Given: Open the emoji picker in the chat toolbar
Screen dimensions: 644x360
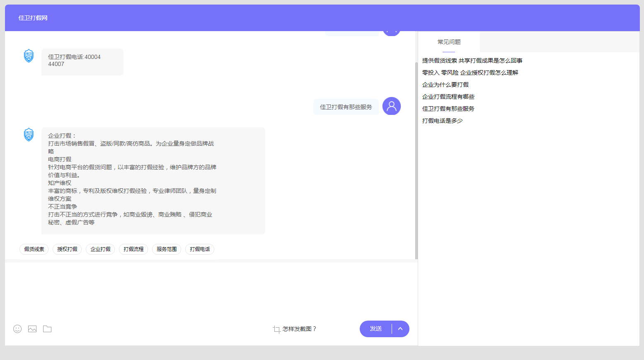Looking at the screenshot, I should point(17,328).
